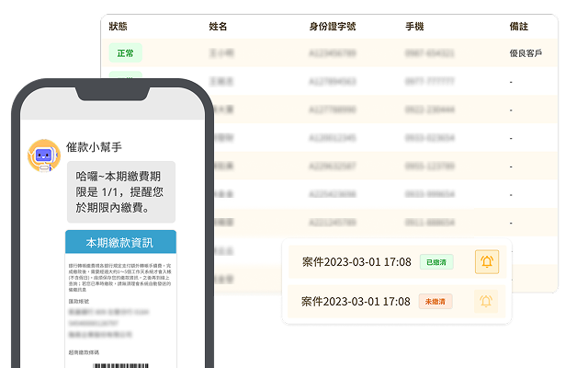
Task: Tap the 催款小幫手 robot avatar
Action: pyautogui.click(x=43, y=157)
